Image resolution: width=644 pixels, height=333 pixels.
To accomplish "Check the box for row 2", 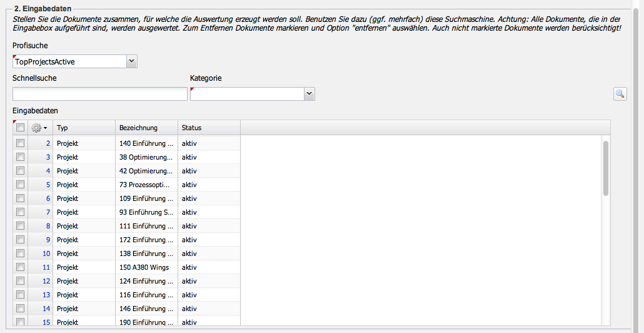I will point(20,143).
